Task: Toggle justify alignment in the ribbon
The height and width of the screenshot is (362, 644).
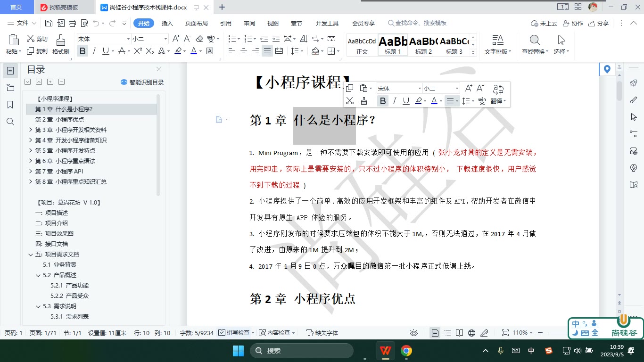Action: 267,51
